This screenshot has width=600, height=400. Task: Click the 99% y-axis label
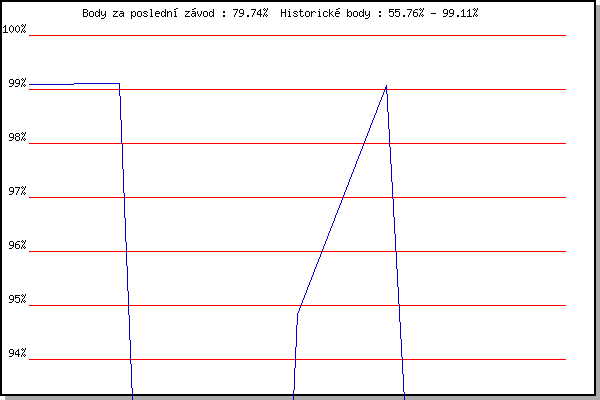(x=16, y=84)
